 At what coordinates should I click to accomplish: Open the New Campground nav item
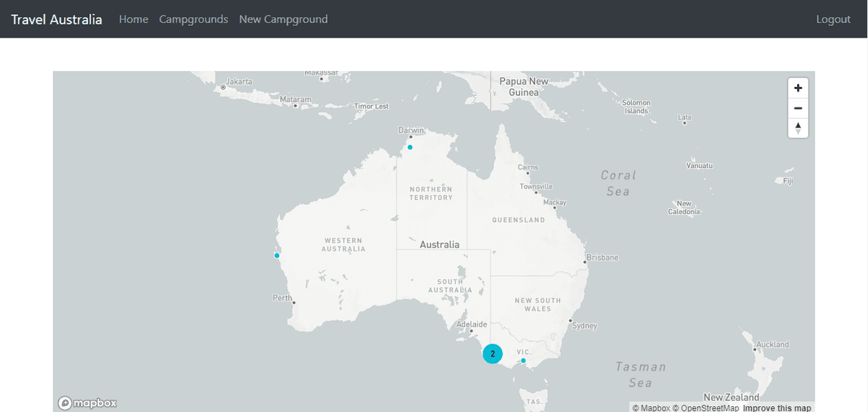coord(284,19)
